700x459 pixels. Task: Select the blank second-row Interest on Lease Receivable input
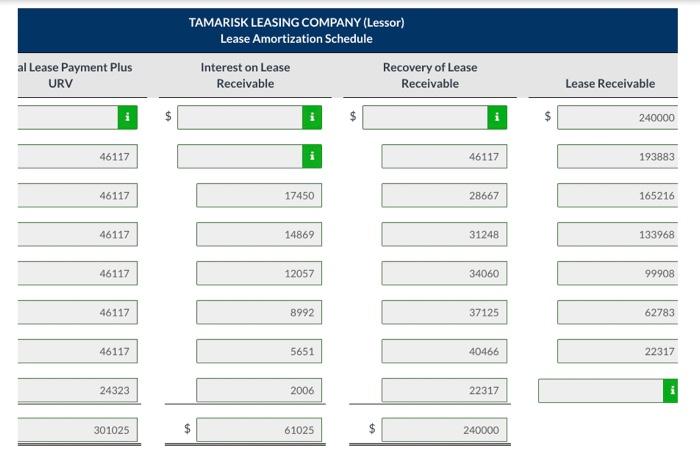(240, 156)
